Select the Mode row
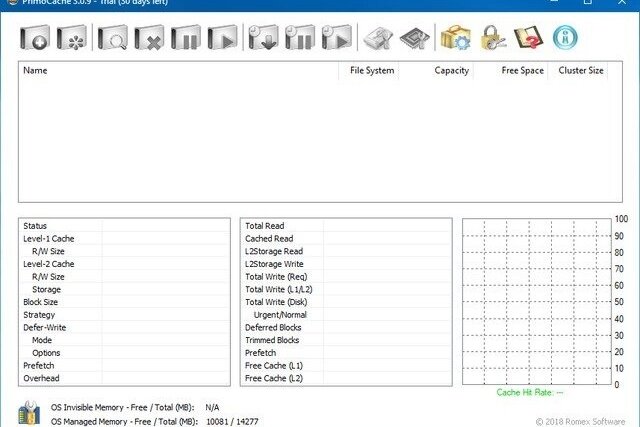 (x=124, y=340)
